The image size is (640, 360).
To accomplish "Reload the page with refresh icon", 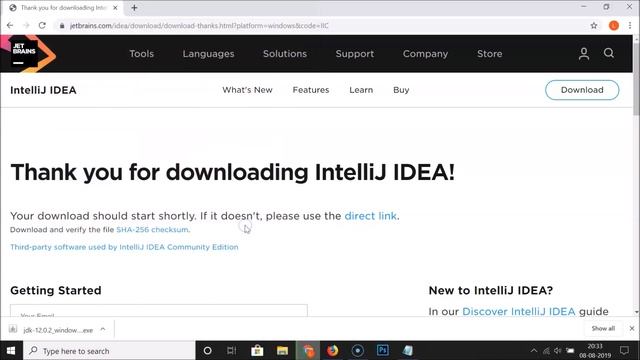I will click(x=42, y=25).
